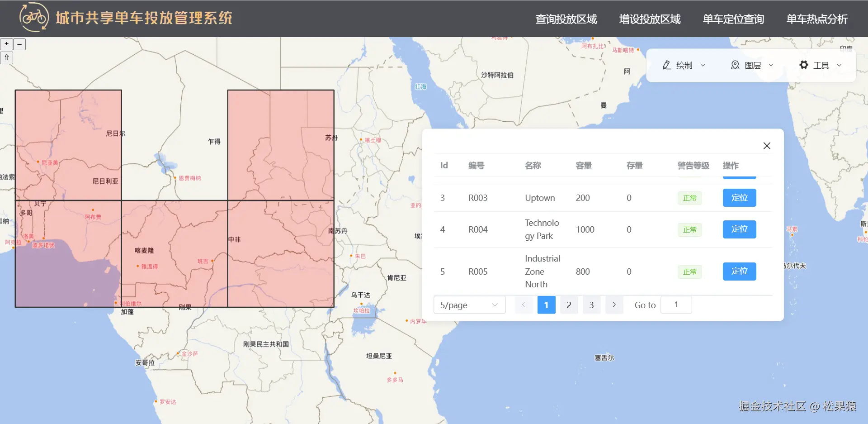Click the 警告等级 column header
Screen dimensions: 868x424
click(x=693, y=166)
